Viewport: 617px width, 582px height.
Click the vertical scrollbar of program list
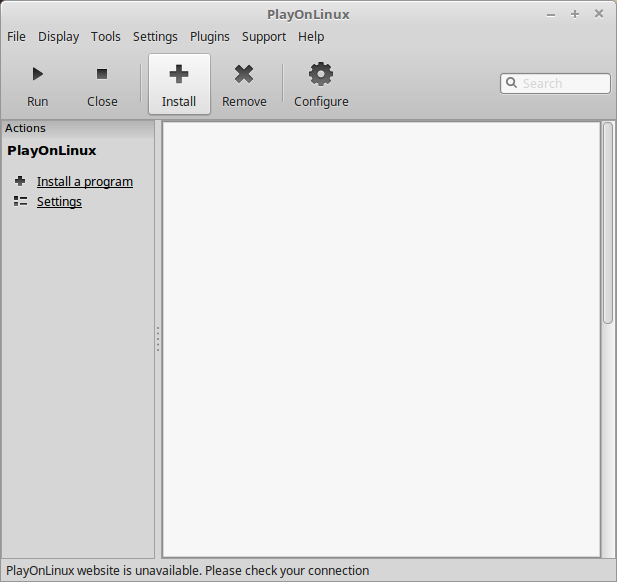[x=608, y=223]
